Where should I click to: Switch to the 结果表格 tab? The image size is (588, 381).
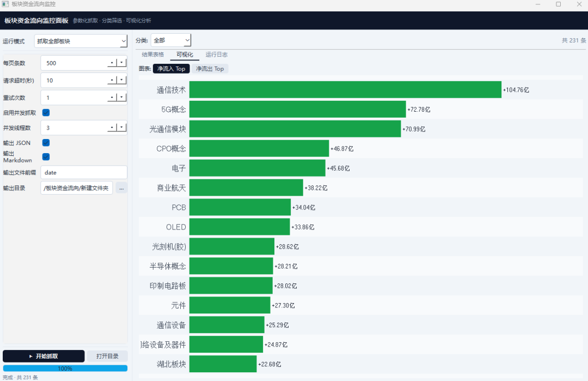click(x=152, y=55)
